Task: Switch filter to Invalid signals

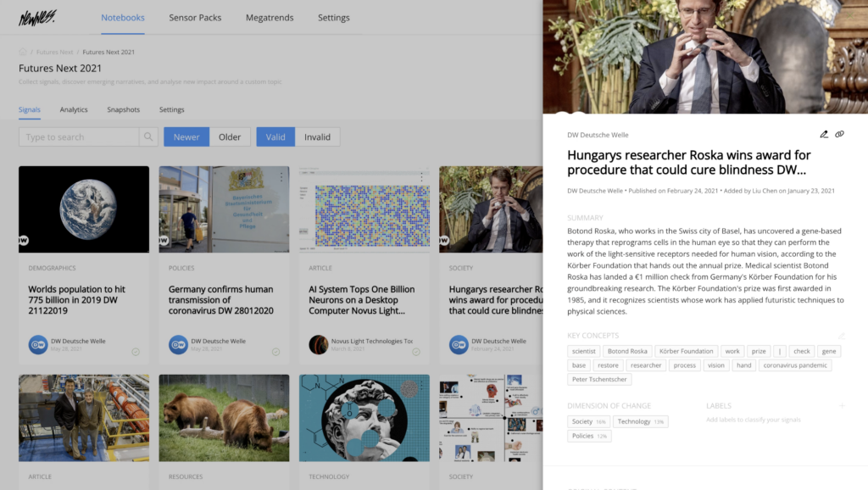Action: (x=317, y=137)
